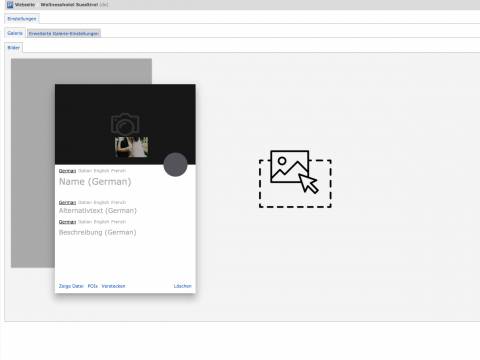Select French language above the Beschreibung field
The image size is (480, 360).
tap(118, 222)
